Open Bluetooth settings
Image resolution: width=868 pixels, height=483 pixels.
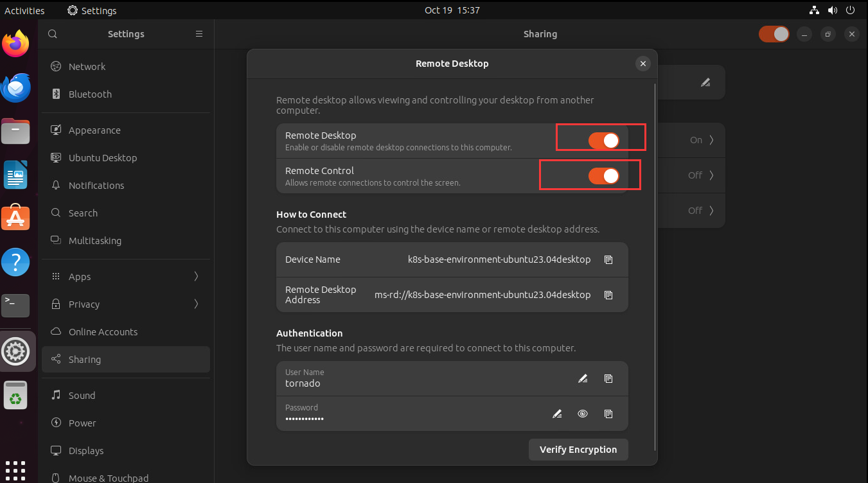coord(126,94)
